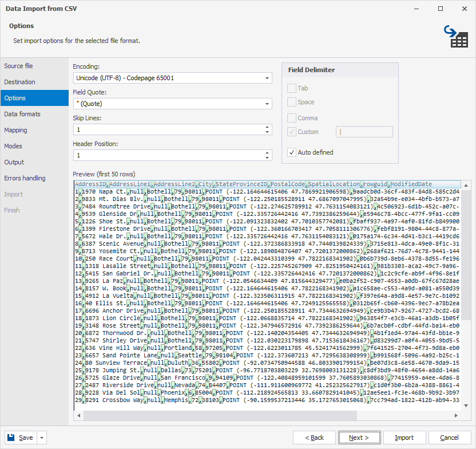Go to the Destination page
476x449 pixels.
34,82
